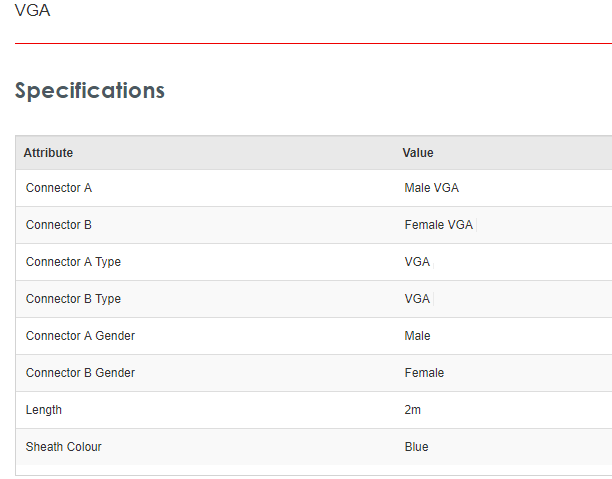Click the Attribute column header
612x479 pixels.
pyautogui.click(x=48, y=153)
